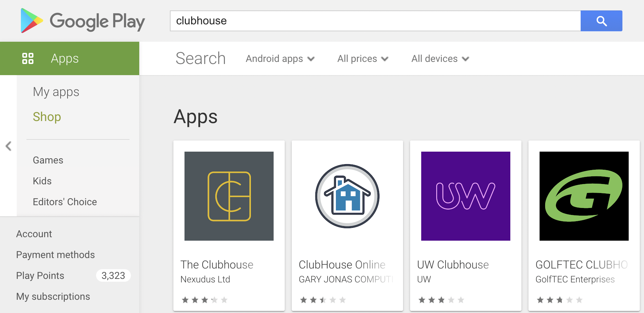The width and height of the screenshot is (644, 313).
Task: Open the All devices dropdown
Action: pyautogui.click(x=440, y=59)
